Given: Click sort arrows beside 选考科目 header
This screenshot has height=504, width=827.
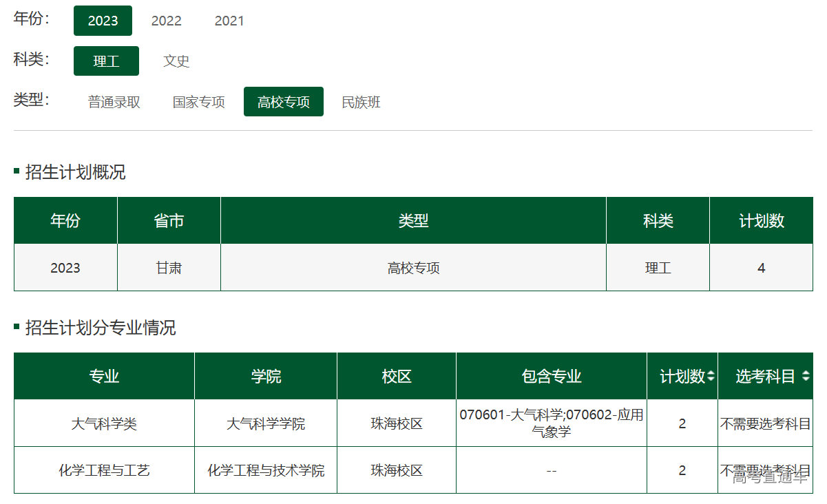Looking at the screenshot, I should coord(805,377).
